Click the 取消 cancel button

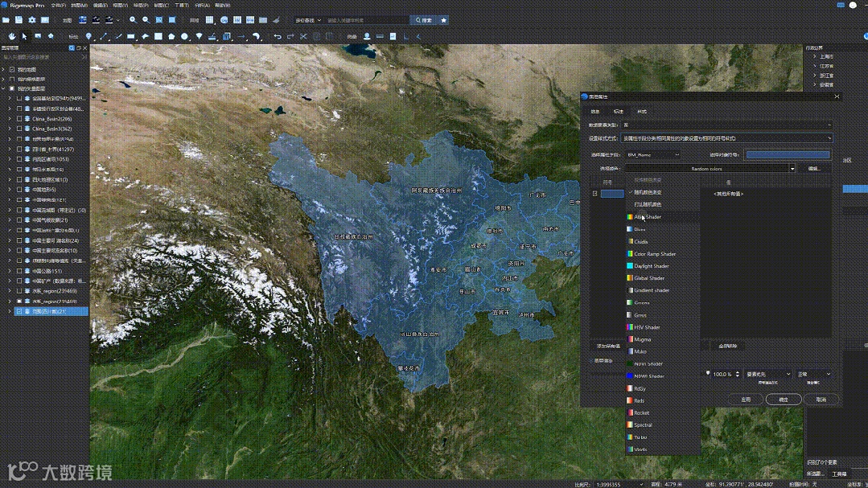pyautogui.click(x=821, y=400)
